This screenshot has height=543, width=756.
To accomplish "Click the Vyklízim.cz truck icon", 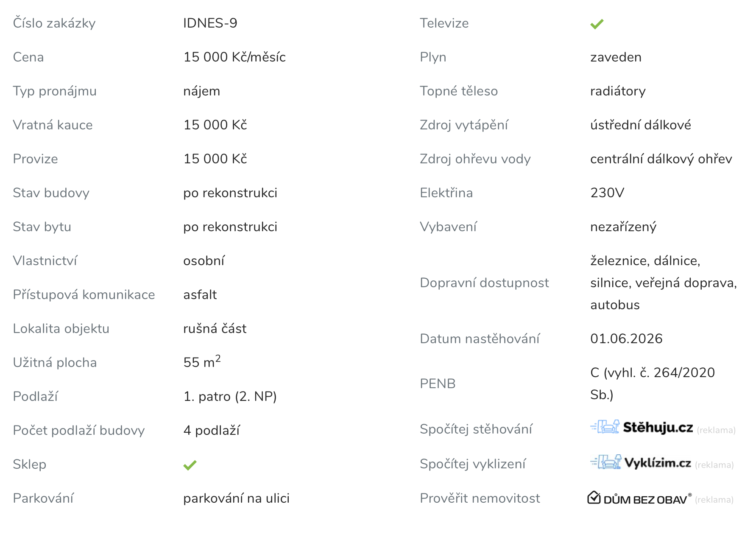I will [606, 462].
